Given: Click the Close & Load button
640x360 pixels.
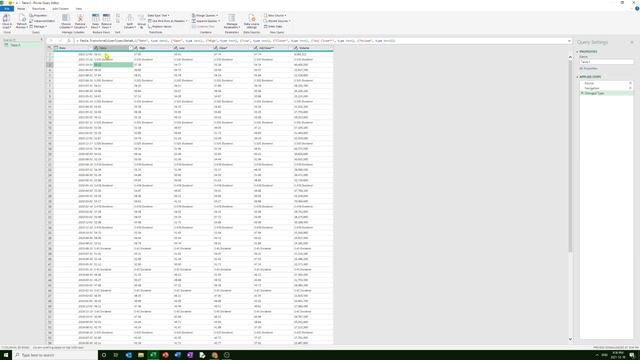Looking at the screenshot, I should point(7,21).
